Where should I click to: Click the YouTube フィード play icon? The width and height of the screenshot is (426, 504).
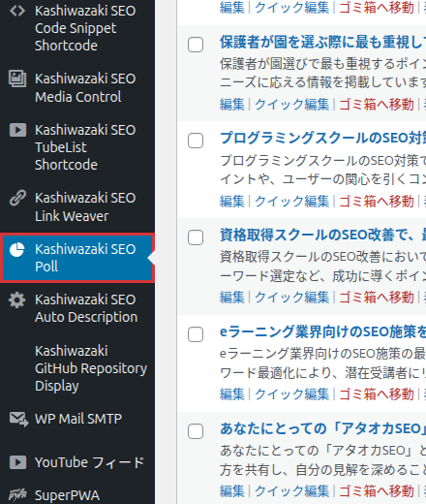(x=17, y=462)
